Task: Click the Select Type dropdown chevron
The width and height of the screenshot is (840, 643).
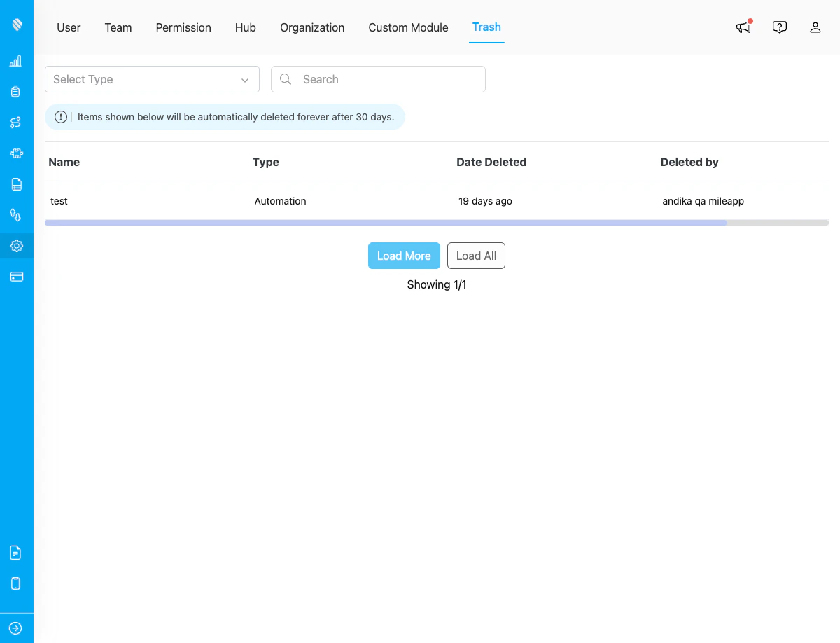Action: coord(245,80)
